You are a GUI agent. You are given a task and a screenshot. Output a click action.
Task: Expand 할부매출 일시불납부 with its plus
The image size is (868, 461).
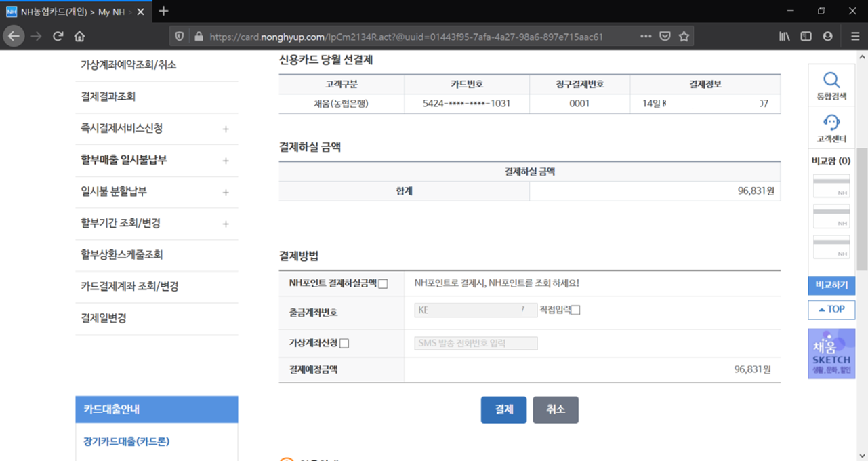point(226,161)
